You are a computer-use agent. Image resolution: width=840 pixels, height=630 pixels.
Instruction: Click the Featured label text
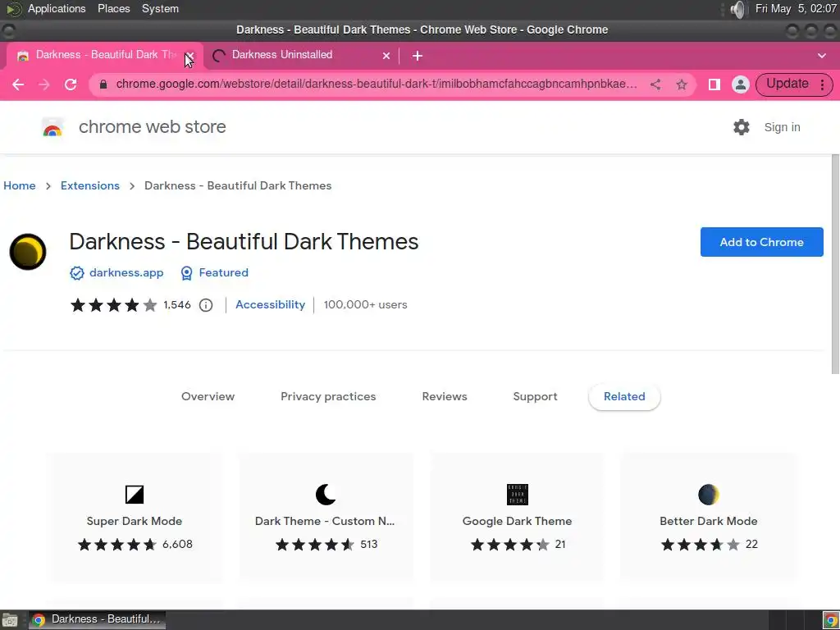(x=223, y=272)
